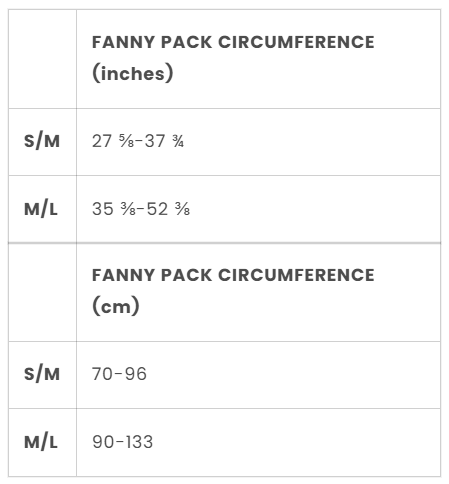Click the word (inches) in the header
This screenshot has height=484, width=449.
point(133,73)
